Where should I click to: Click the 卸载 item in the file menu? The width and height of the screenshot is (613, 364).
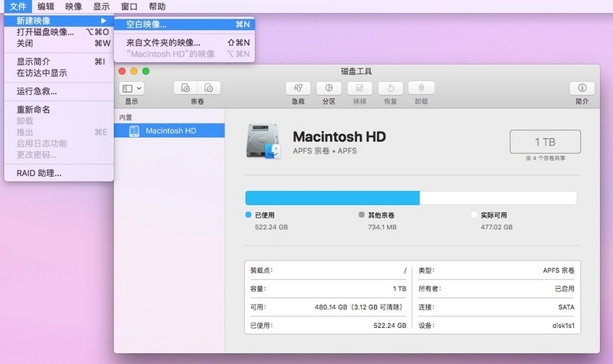(59, 121)
